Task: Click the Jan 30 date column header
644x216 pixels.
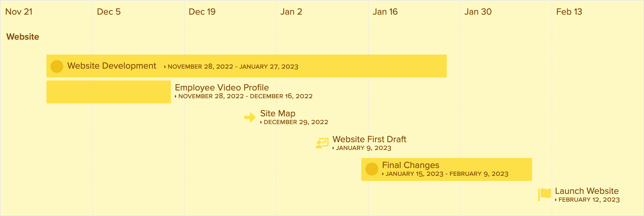Action: tap(478, 12)
